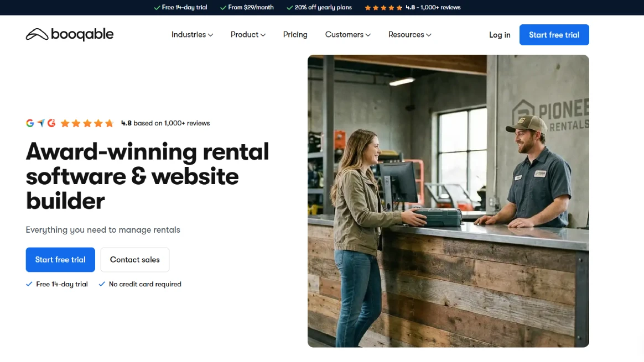Click Log in
The height and width of the screenshot is (362, 644).
click(x=499, y=34)
